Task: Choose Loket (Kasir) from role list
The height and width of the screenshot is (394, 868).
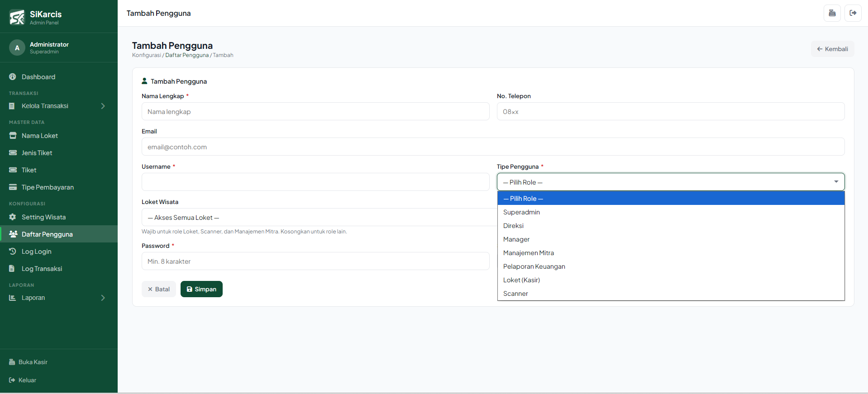Action: click(x=671, y=280)
